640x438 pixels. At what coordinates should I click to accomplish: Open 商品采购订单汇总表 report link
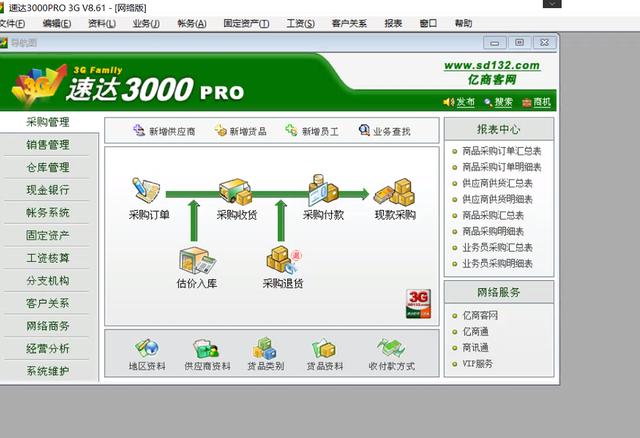501,151
